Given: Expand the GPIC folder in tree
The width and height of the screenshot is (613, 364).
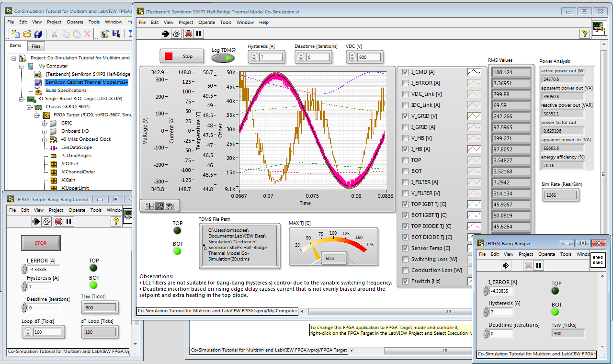Looking at the screenshot, I should click(x=44, y=123).
